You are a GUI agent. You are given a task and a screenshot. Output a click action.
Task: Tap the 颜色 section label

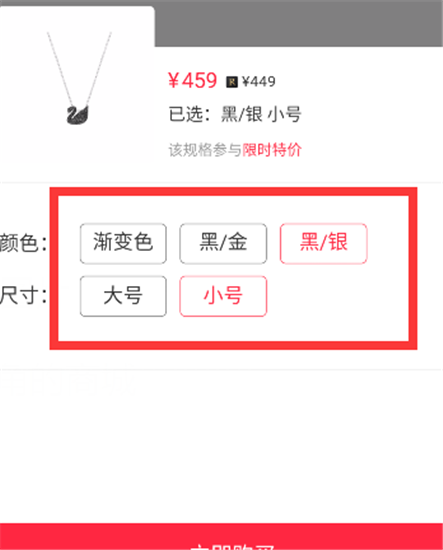point(23,243)
